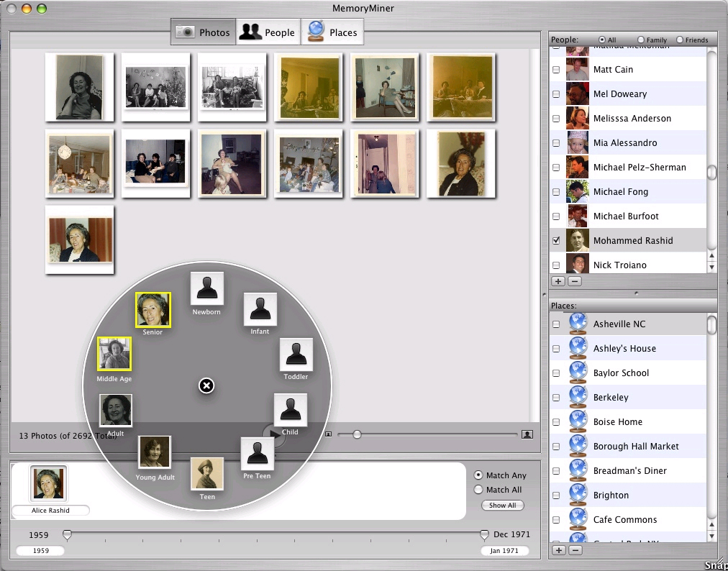Uncheck the Mohammed Rashid checkbox
This screenshot has height=571, width=728.
(x=556, y=240)
